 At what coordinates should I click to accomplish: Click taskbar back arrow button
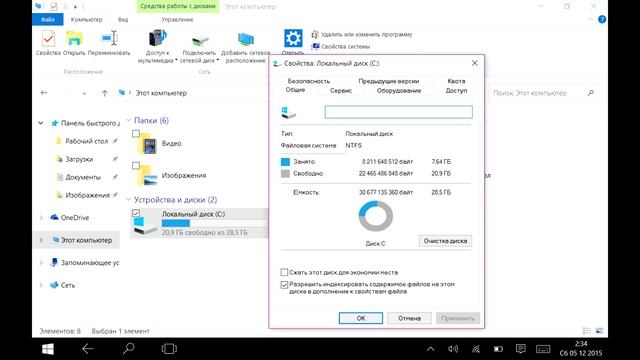88,349
